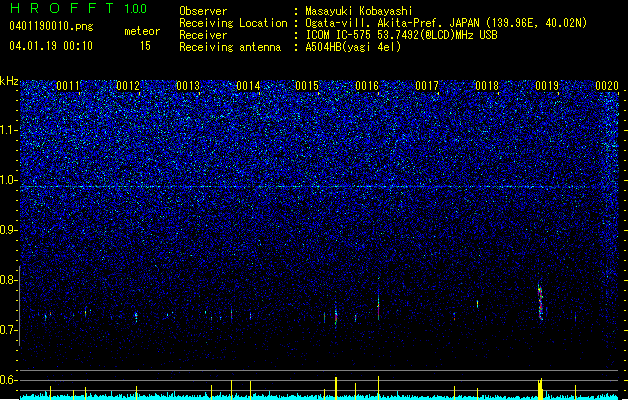Click time marker 0017

pos(427,86)
